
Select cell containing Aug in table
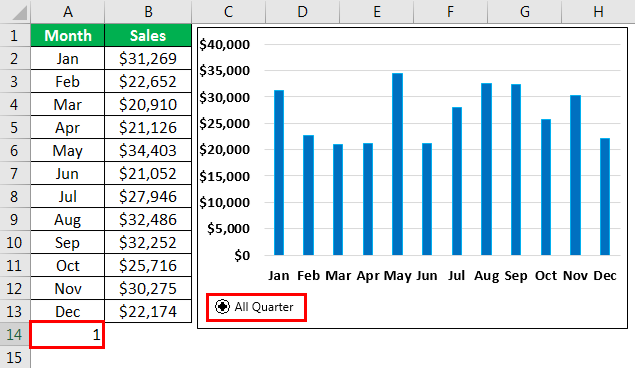(68, 219)
